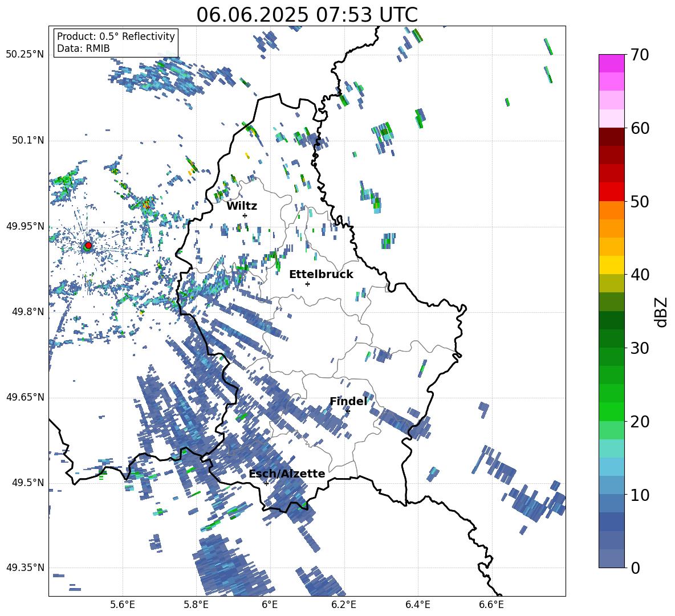Click the 49.8°N latitude label
675x616 pixels.
(28, 312)
